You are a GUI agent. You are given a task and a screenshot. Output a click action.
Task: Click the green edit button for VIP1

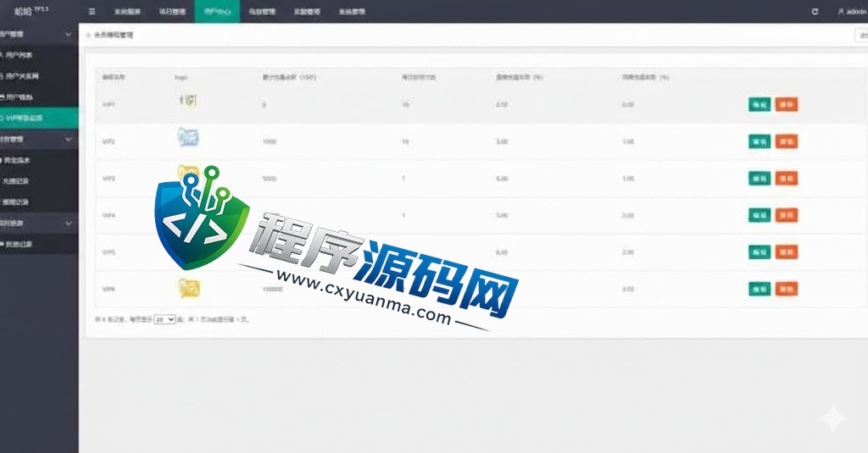pyautogui.click(x=759, y=104)
